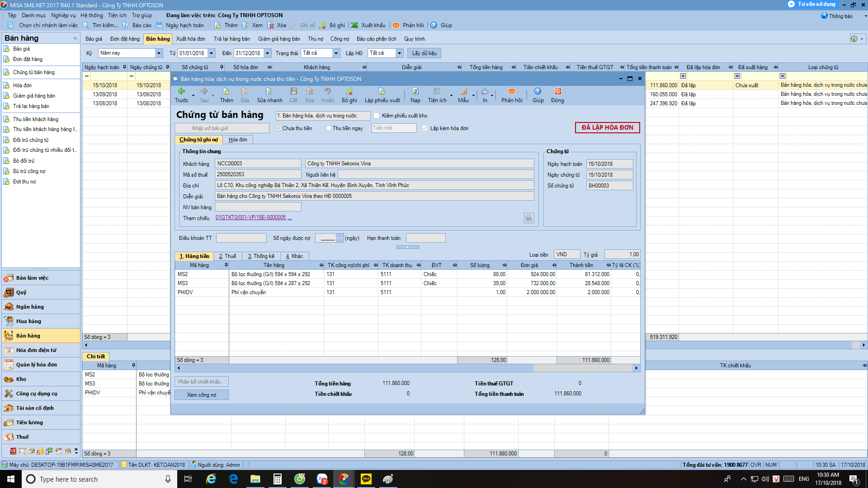
Task: Toggle Đã xuất hàng filter checkbox
Action: tap(737, 76)
